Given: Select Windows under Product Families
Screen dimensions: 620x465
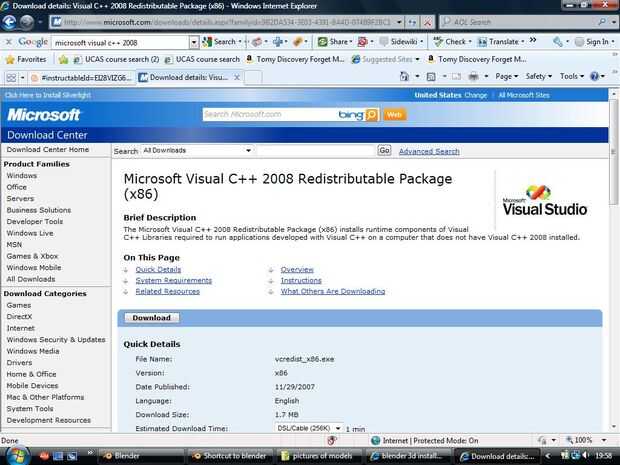Looking at the screenshot, I should pos(22,176).
